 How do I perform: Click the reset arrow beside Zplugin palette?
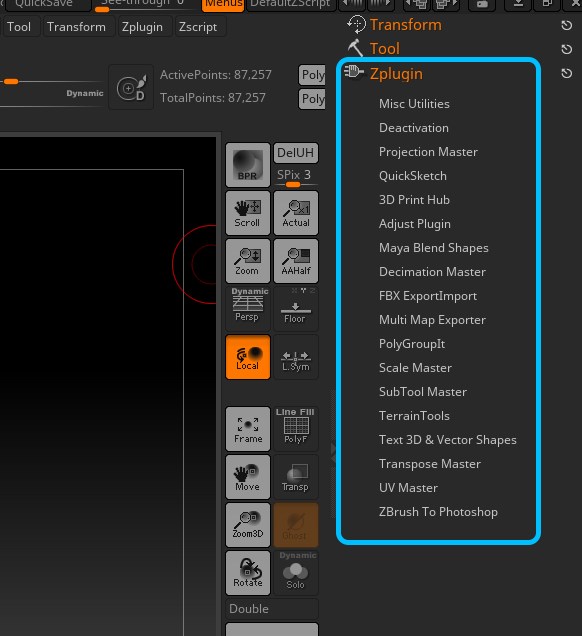tap(567, 73)
